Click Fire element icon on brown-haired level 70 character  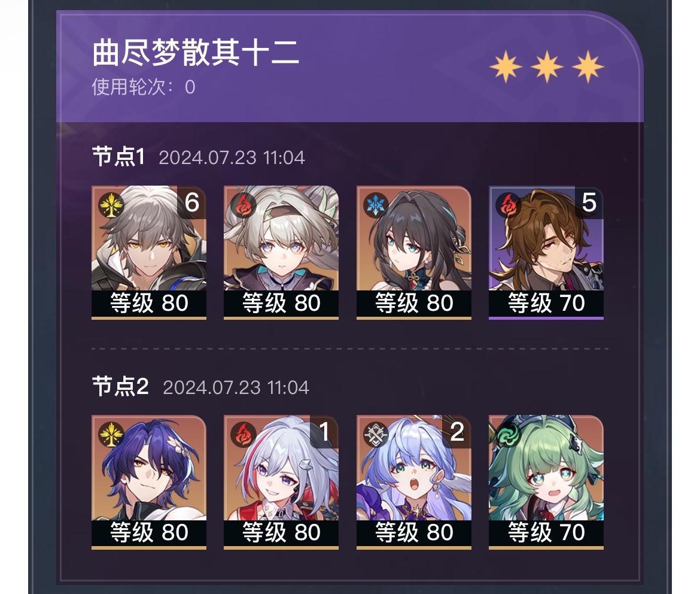pyautogui.click(x=509, y=205)
